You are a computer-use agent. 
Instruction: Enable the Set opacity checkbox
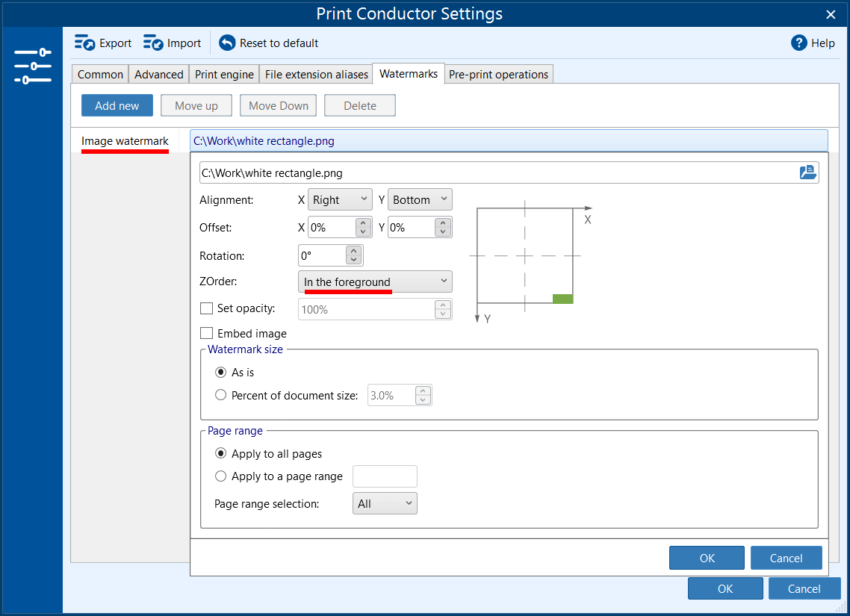tap(207, 308)
